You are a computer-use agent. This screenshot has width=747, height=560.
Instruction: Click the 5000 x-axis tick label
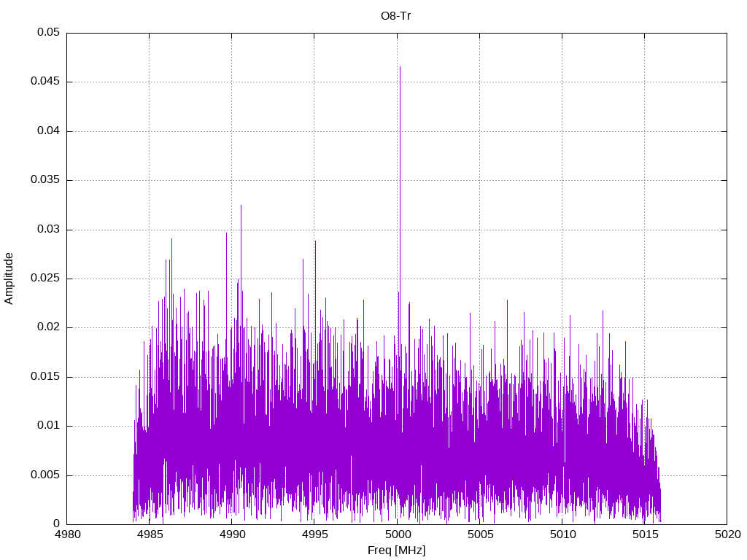pos(396,534)
